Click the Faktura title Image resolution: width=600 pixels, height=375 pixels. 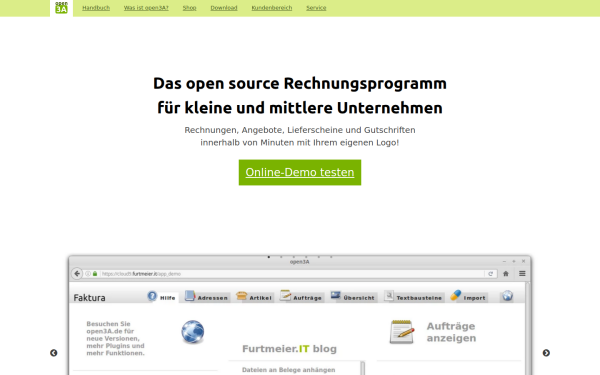(89, 298)
